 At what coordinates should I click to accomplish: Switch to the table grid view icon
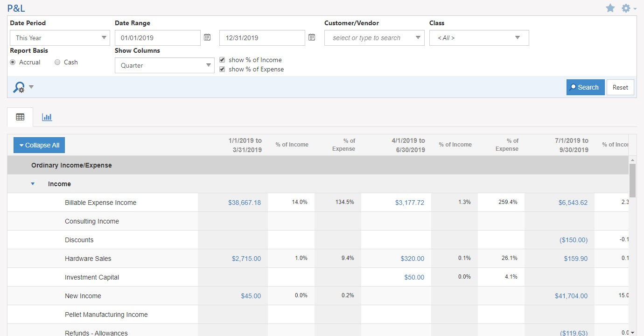20,117
